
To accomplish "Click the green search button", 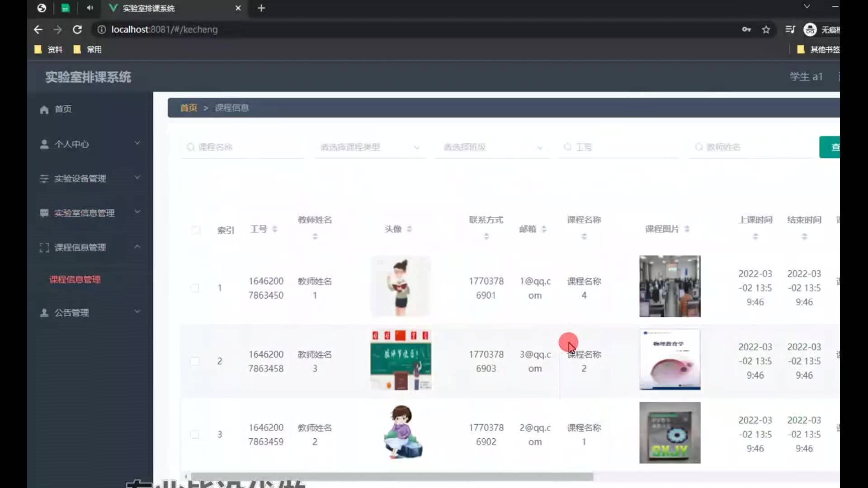I will point(830,147).
